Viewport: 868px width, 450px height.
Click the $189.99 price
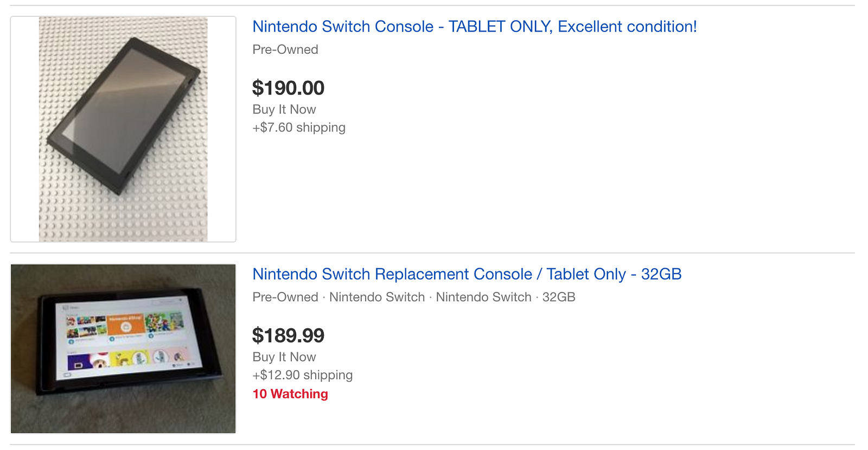(x=288, y=335)
